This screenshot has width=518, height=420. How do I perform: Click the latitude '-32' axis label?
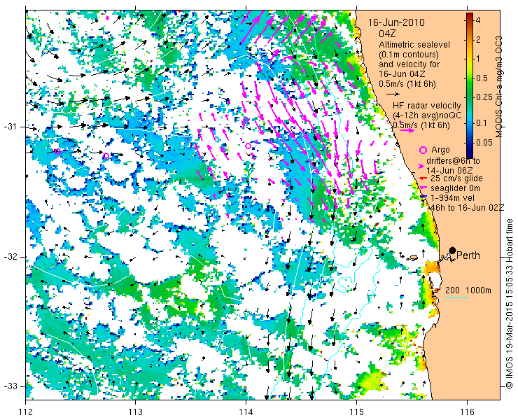point(10,257)
